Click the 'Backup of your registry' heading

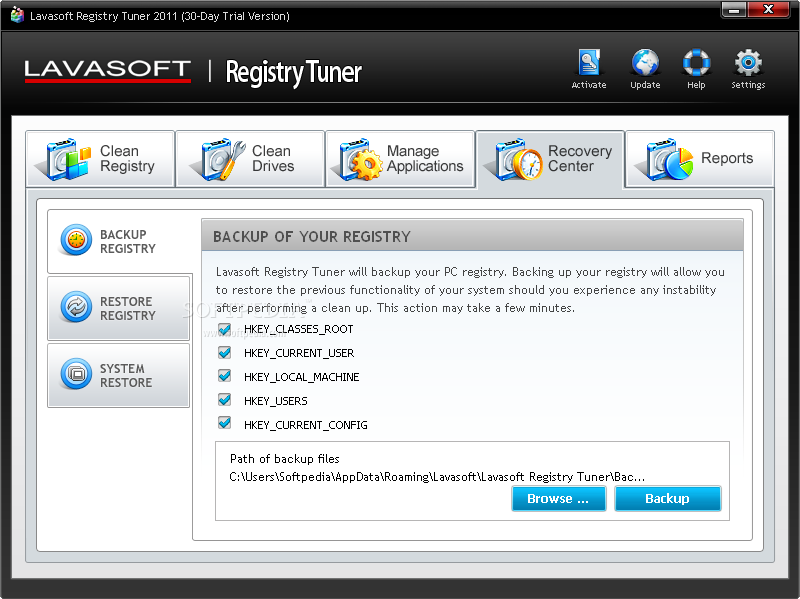tap(312, 237)
